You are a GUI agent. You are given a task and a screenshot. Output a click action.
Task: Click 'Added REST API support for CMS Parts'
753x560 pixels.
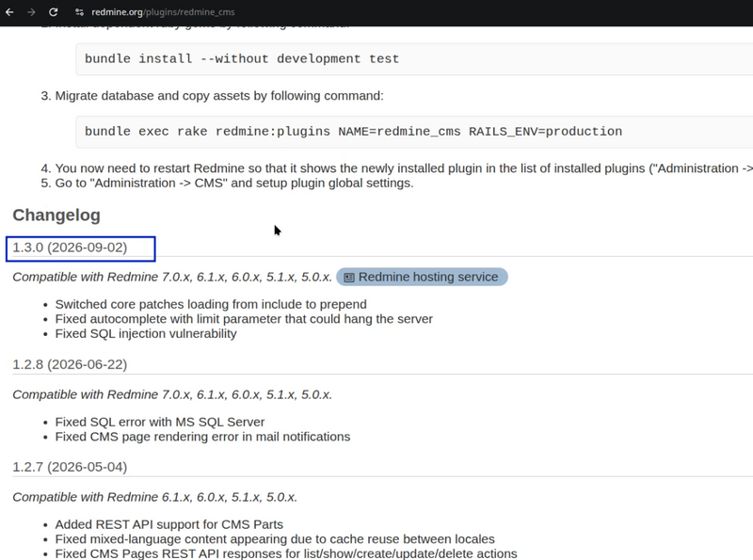(169, 524)
